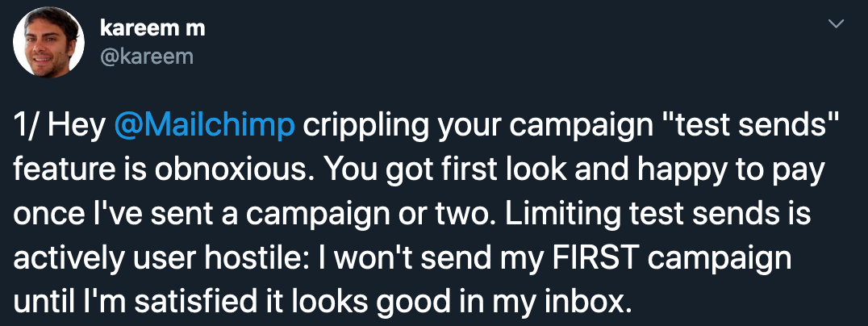Open the @kareem handle link
The width and height of the screenshot is (868, 326).
[147, 56]
